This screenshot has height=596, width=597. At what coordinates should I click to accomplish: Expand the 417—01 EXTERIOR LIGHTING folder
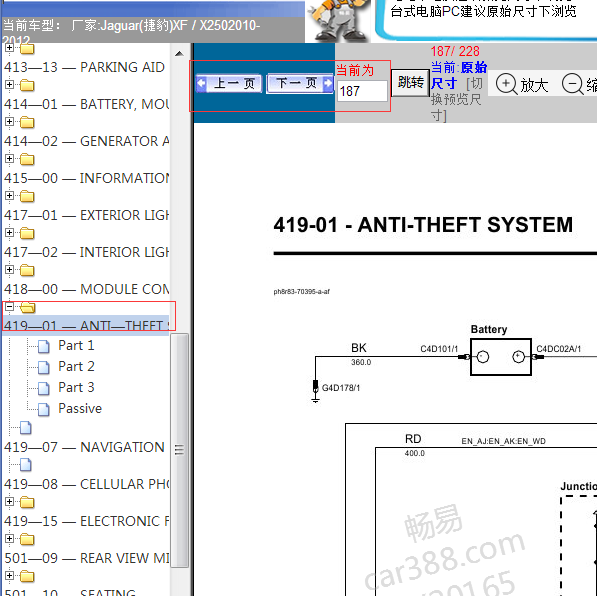9,195
